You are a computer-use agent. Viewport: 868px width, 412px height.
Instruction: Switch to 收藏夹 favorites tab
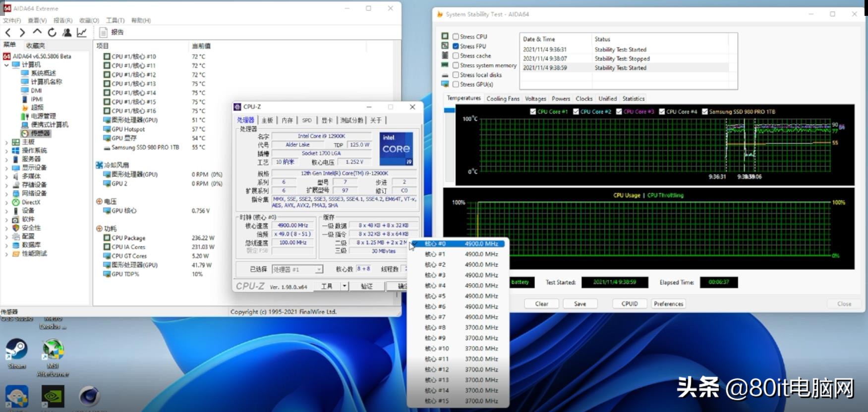[35, 45]
